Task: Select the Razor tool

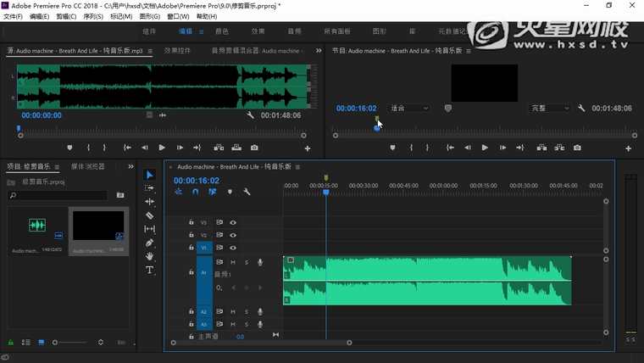Action: click(x=150, y=215)
